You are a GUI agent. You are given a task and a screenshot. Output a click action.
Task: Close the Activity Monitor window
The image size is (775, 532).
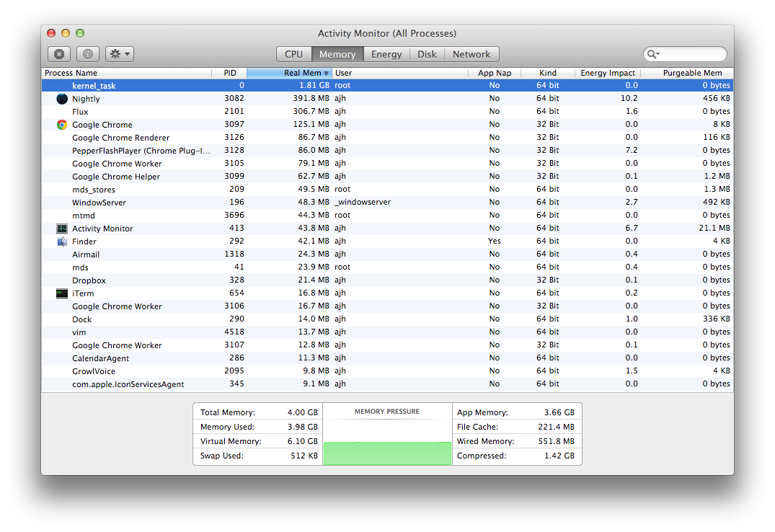[x=51, y=33]
